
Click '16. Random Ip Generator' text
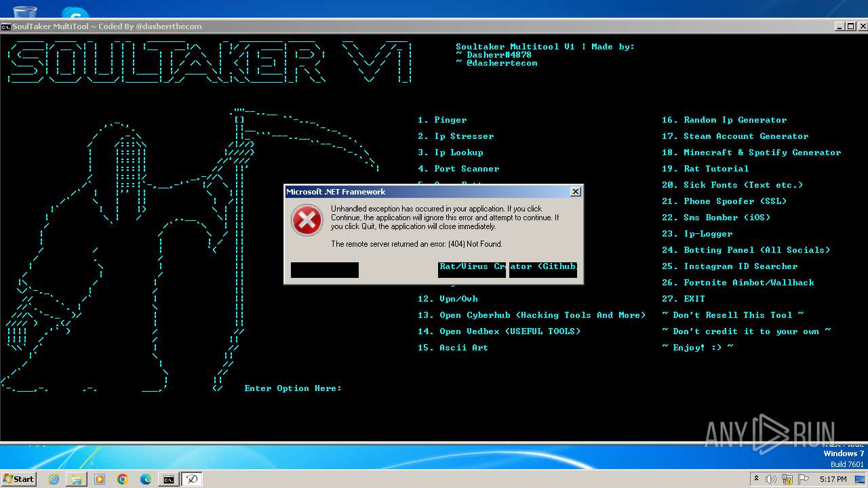click(x=724, y=120)
